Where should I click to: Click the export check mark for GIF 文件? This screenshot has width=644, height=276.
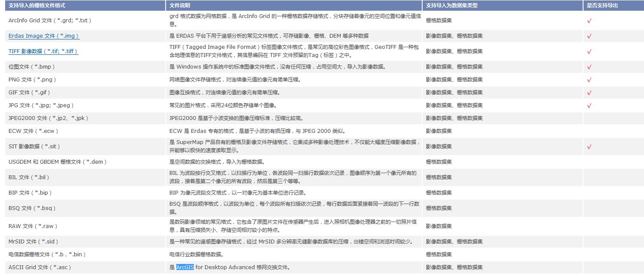589,93
